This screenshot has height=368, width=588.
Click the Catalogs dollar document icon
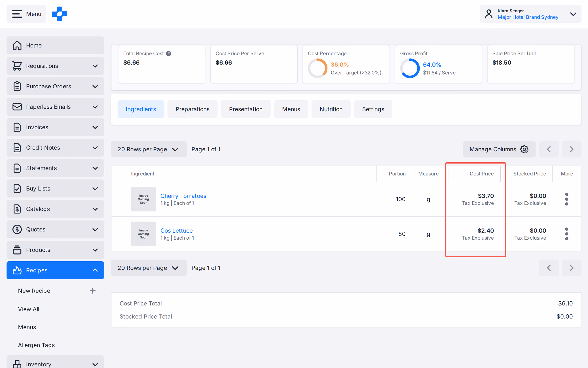coord(17,209)
